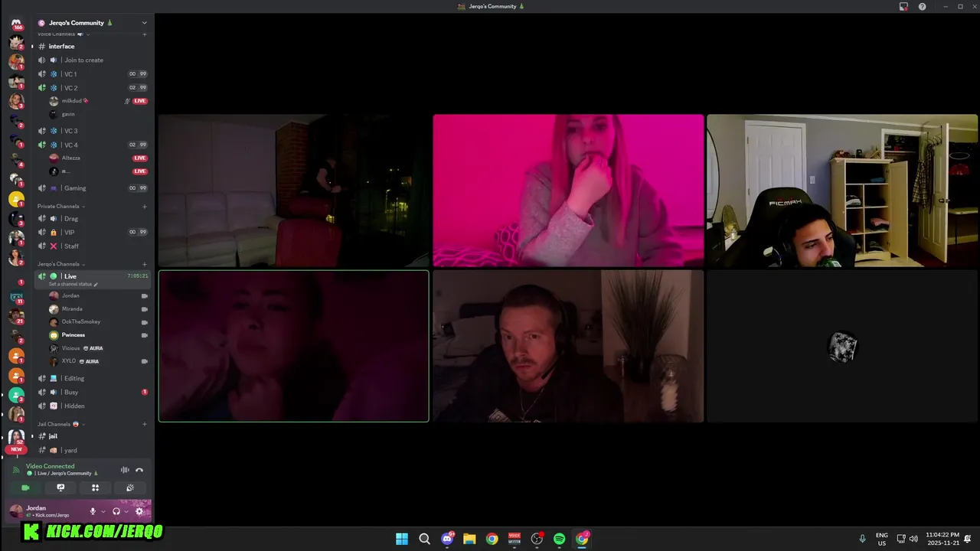Open Spotify from the taskbar
The height and width of the screenshot is (551, 980).
coord(559,539)
